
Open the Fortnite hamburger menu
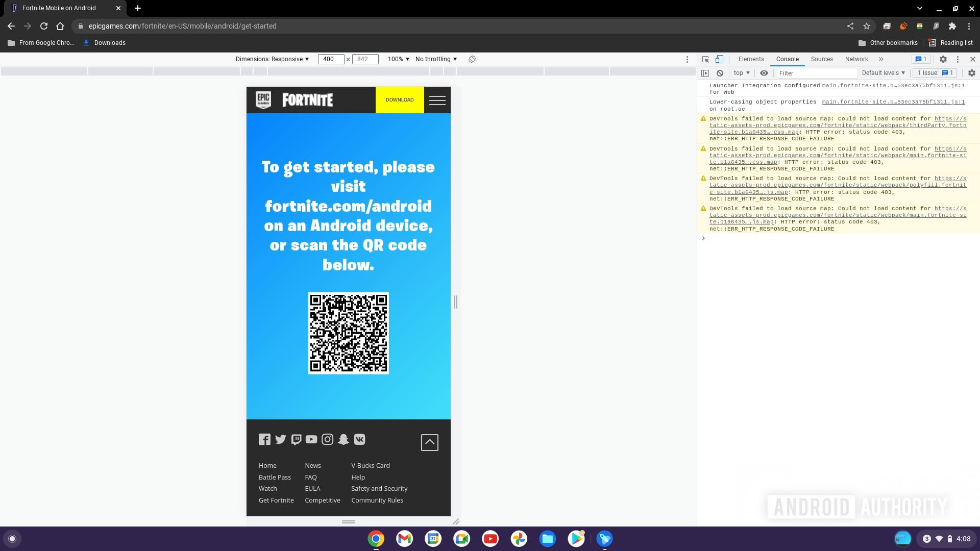(437, 100)
